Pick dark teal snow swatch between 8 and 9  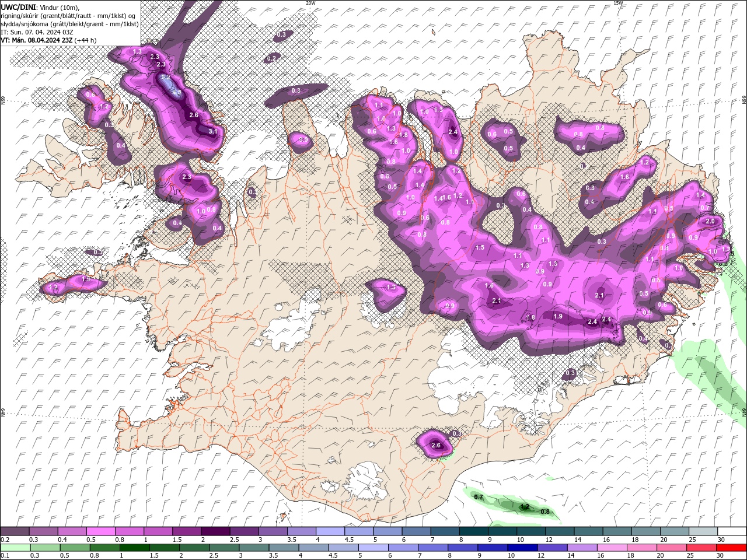tap(473, 531)
